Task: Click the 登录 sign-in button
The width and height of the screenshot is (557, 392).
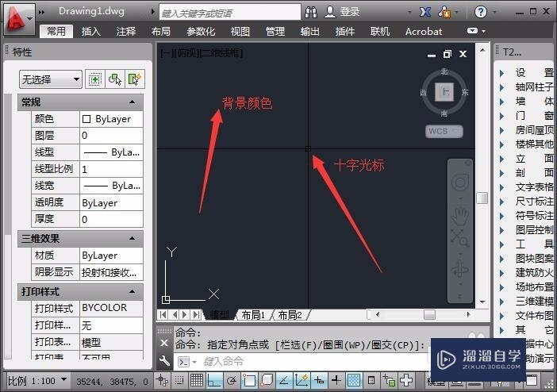Action: (x=350, y=12)
